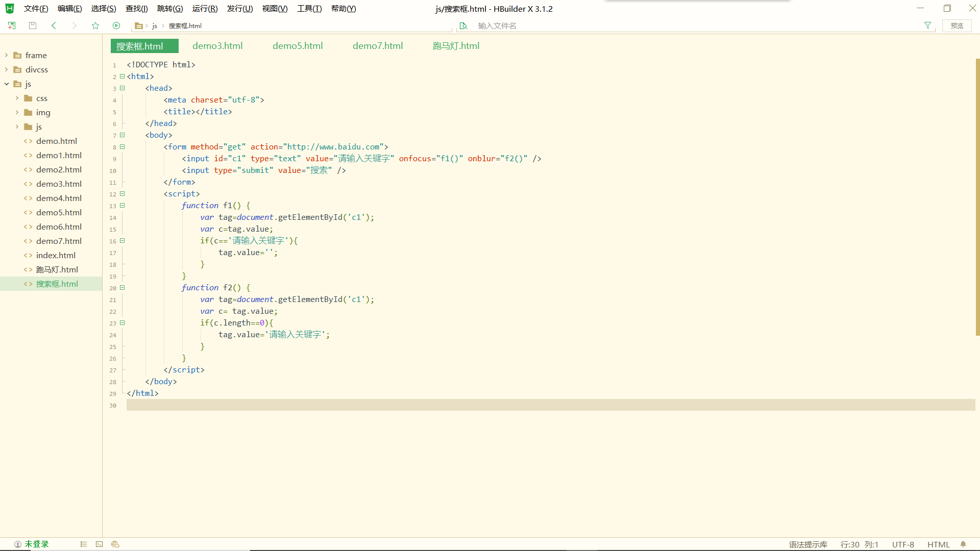Collapse code fold marker at line 2
The width and height of the screenshot is (980, 551).
click(122, 77)
